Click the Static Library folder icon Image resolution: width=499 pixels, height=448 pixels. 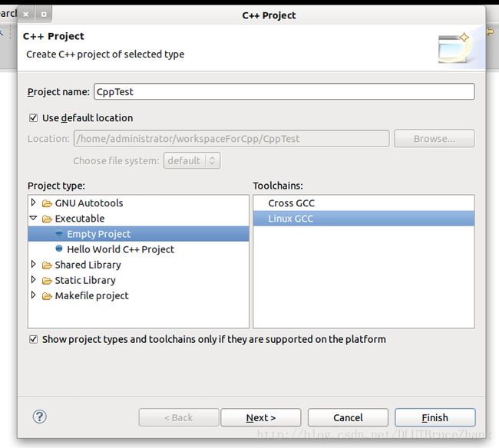coord(47,281)
